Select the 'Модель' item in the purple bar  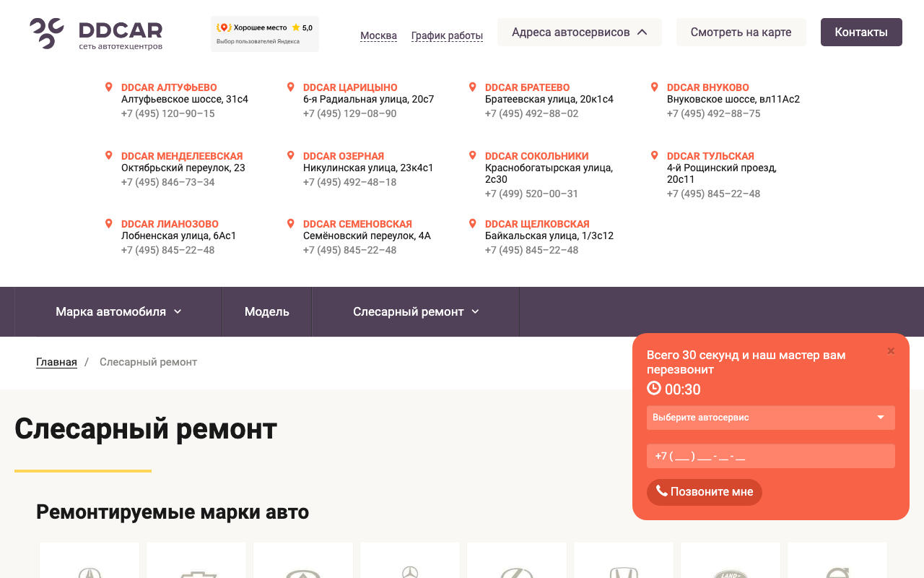coord(267,312)
